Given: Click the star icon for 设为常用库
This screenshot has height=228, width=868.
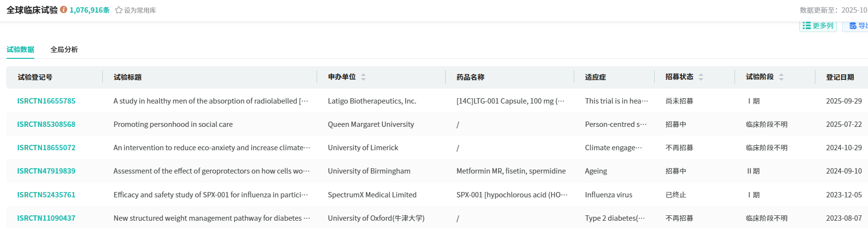Looking at the screenshot, I should [x=118, y=10].
